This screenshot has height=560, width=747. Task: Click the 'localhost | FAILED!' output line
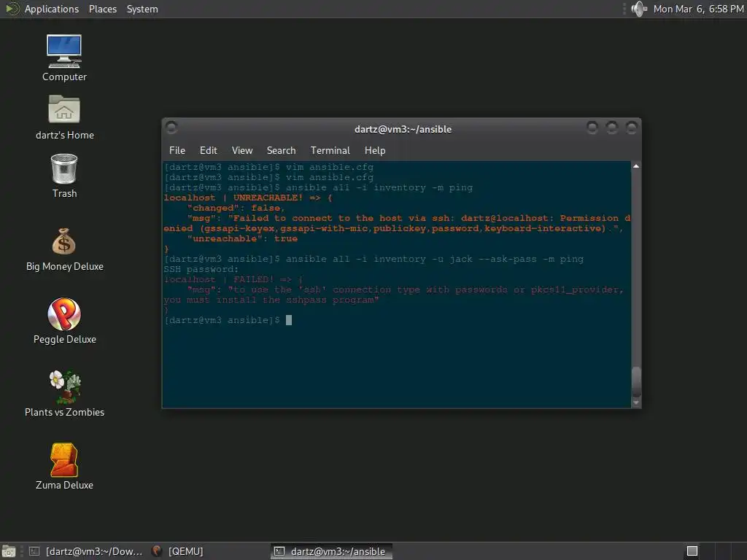click(x=233, y=279)
